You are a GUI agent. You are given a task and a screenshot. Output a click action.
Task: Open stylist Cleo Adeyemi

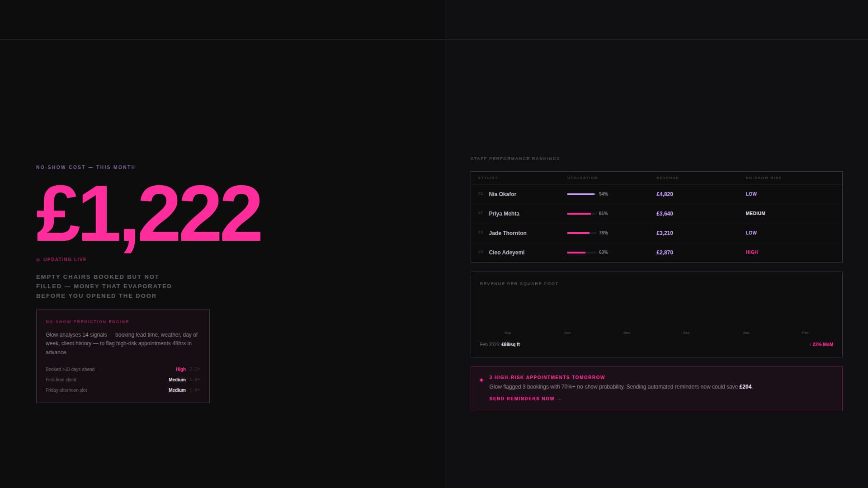point(507,253)
